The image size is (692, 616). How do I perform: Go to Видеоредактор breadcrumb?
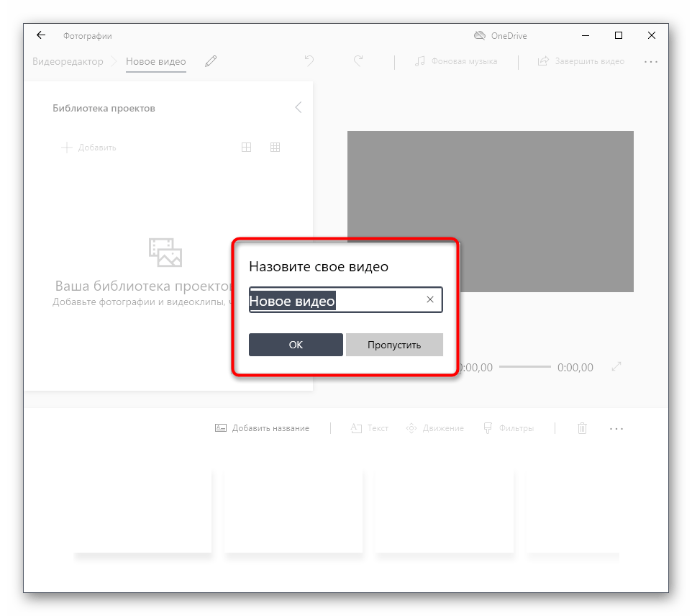[x=68, y=62]
